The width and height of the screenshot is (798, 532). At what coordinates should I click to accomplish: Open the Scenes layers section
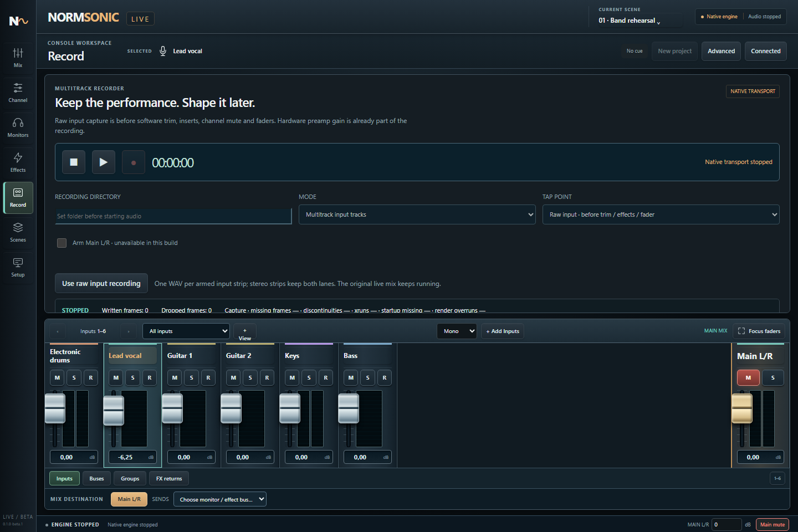click(x=18, y=232)
